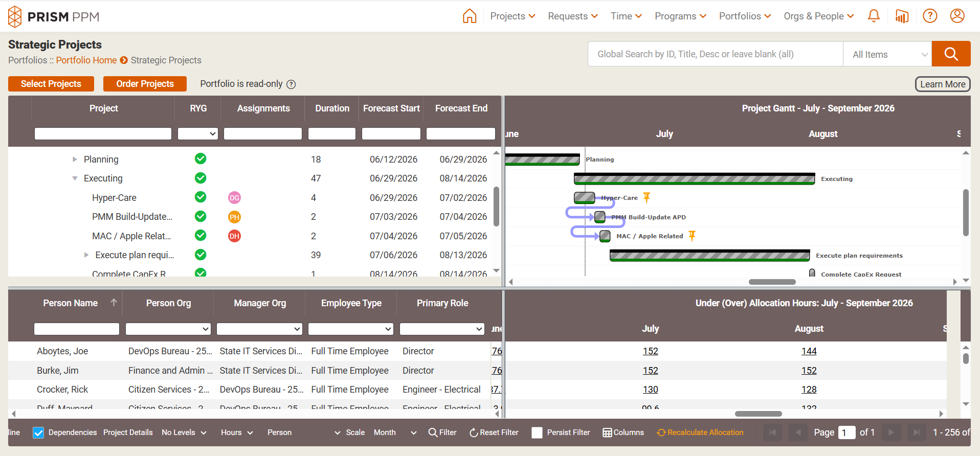
Task: Open the Person Org filter dropdown
Action: pos(168,329)
